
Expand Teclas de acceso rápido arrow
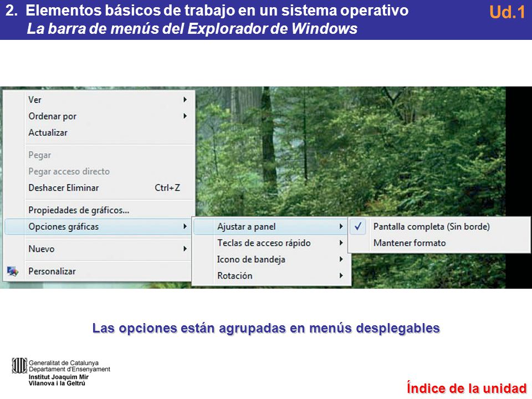tap(341, 243)
